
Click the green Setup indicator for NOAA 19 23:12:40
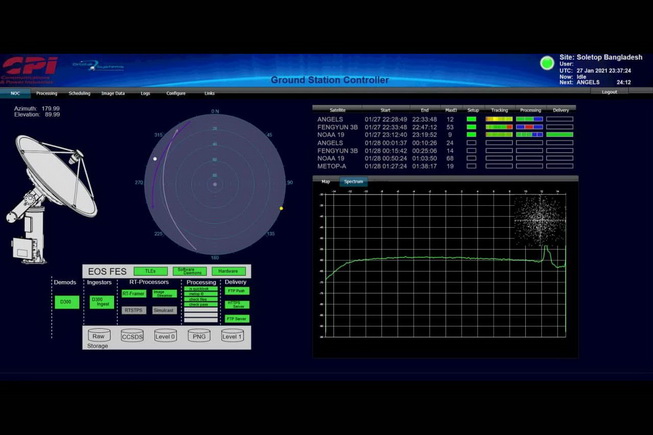tap(471, 134)
